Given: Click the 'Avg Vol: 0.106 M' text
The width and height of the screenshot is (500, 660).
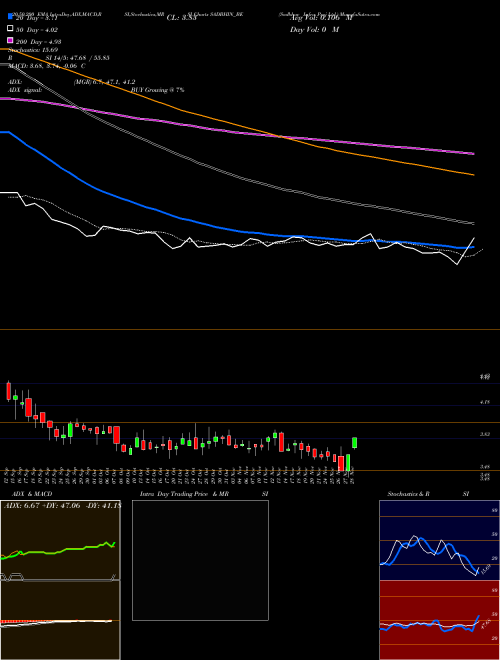Looking at the screenshot, I should click(x=321, y=18).
